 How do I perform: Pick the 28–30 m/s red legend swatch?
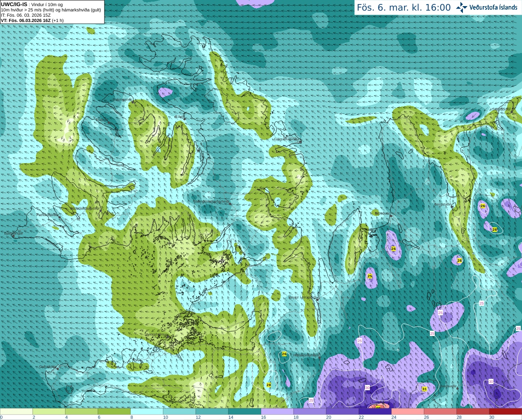click(473, 411)
